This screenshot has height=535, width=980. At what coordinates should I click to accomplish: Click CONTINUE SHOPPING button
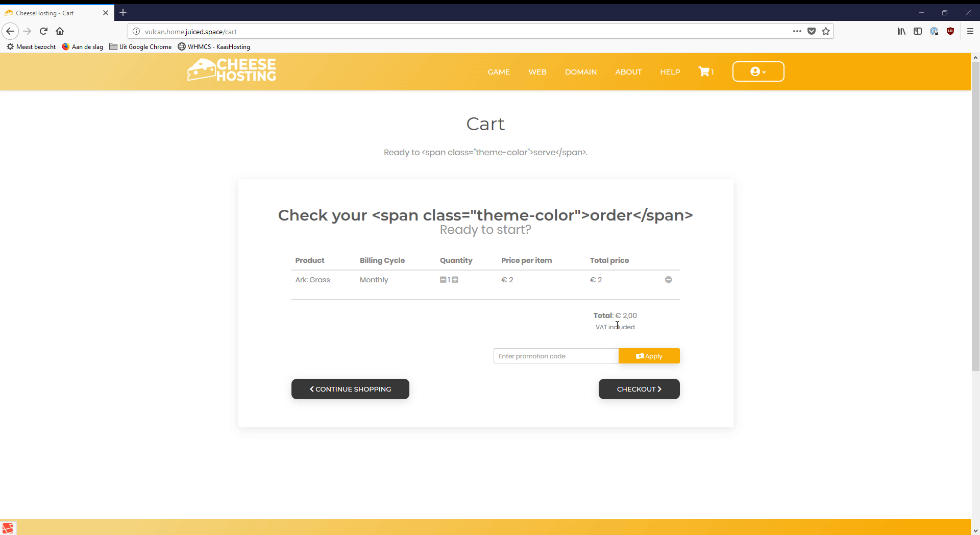pyautogui.click(x=350, y=389)
